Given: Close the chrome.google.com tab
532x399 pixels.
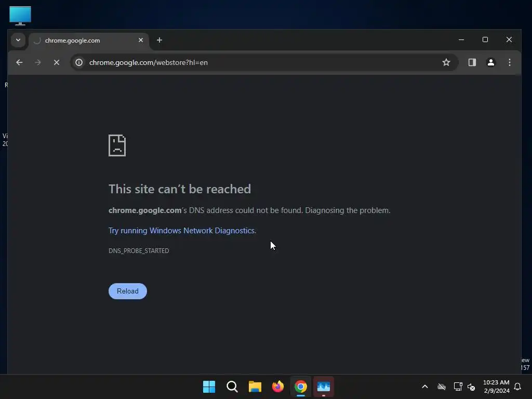Looking at the screenshot, I should (141, 40).
